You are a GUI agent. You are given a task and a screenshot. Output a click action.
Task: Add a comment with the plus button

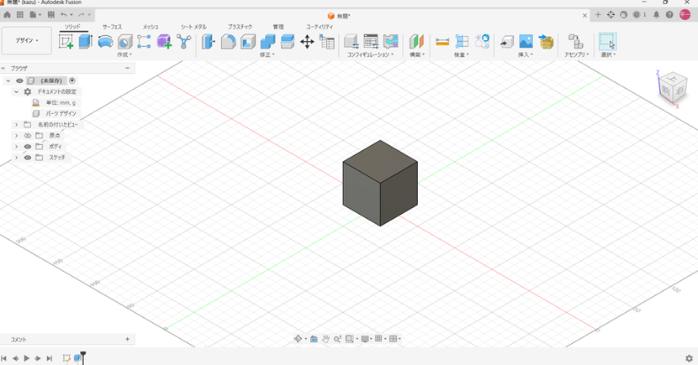click(127, 339)
